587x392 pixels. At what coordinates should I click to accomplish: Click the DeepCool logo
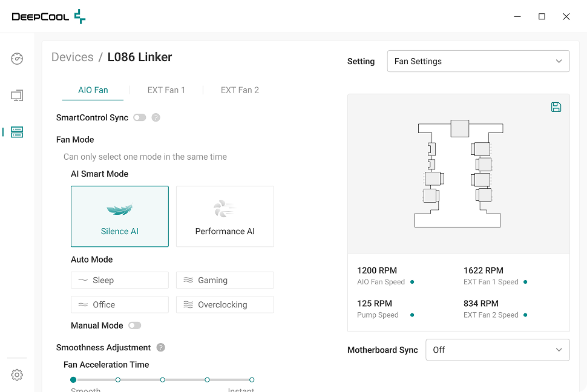coord(48,17)
